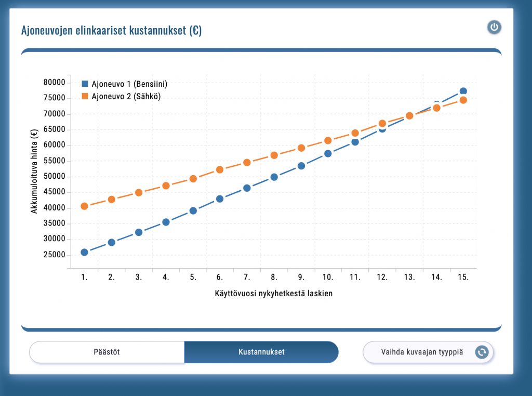Click the x-axis label Käyttövuosi nykyhetkestä laskien

coord(273,294)
